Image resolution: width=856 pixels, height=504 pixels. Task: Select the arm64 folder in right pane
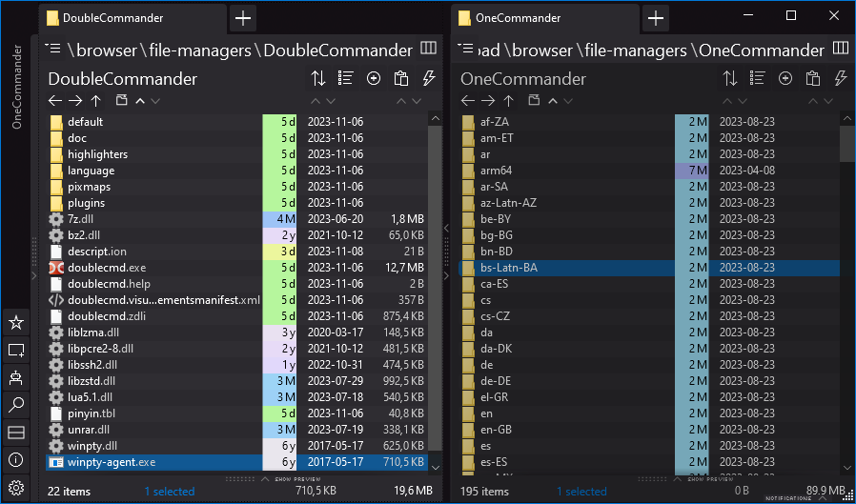(x=496, y=171)
